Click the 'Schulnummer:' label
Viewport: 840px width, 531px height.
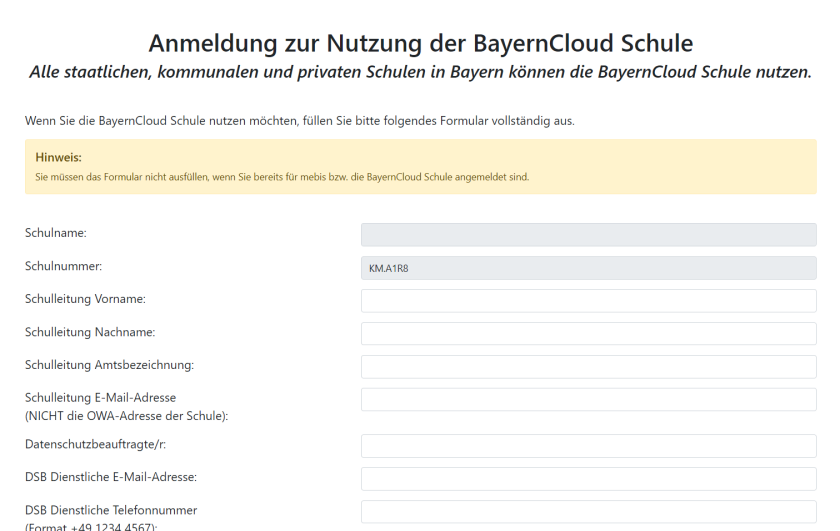coord(63,266)
